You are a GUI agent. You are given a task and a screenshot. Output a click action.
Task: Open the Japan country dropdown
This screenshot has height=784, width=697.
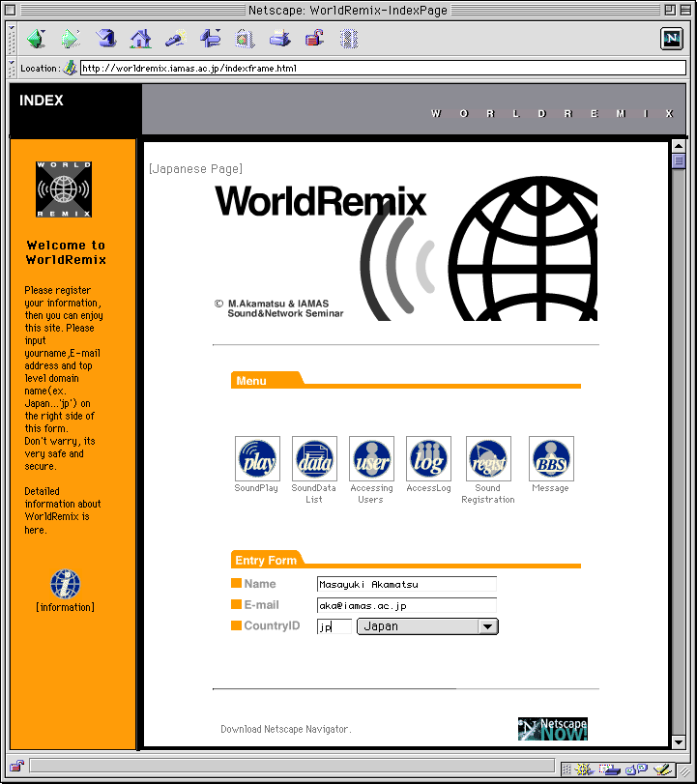427,626
